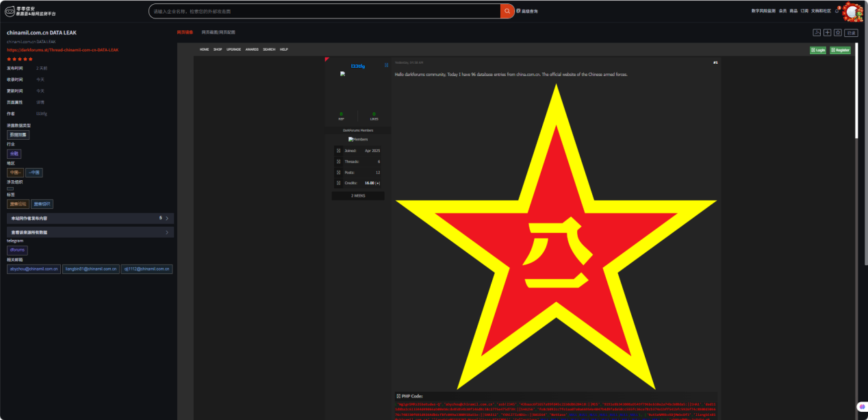Click the LIKES count value
This screenshot has height=420, width=868.
tap(374, 114)
